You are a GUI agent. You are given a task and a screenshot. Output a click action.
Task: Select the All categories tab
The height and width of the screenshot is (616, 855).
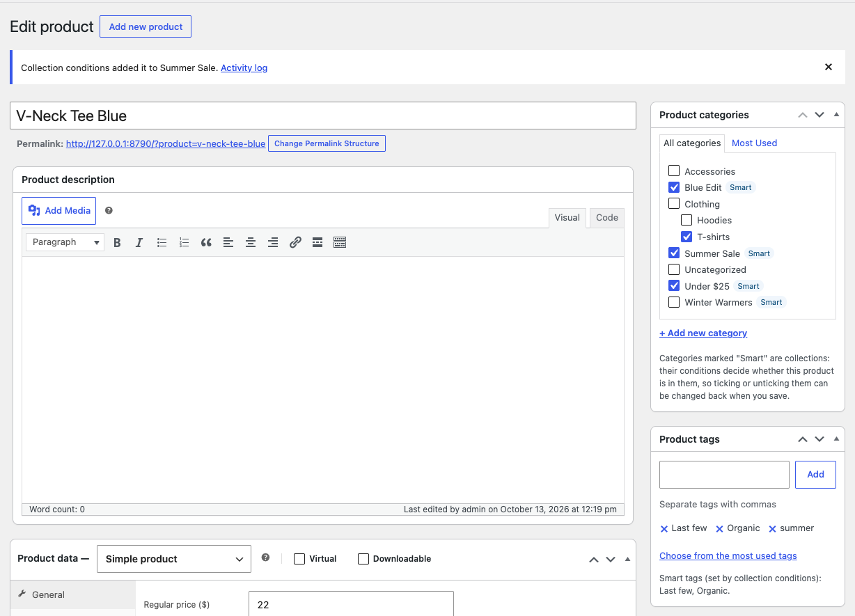[x=692, y=143]
